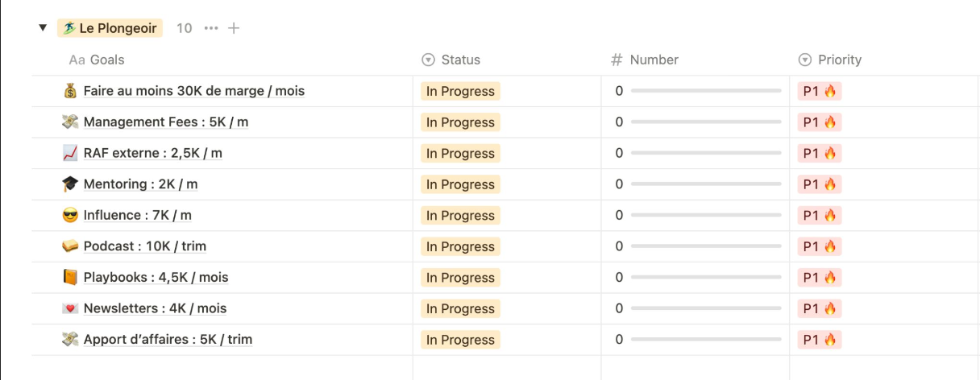Image resolution: width=980 pixels, height=380 pixels.
Task: Click Le Plongeoir group label tag
Action: point(110,28)
